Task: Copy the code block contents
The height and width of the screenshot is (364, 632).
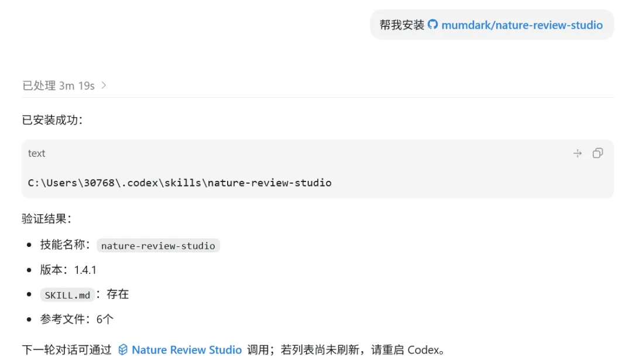Action: 597,153
